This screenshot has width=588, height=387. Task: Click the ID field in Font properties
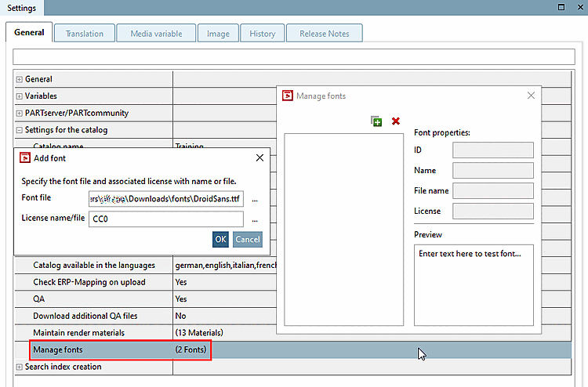pyautogui.click(x=493, y=150)
